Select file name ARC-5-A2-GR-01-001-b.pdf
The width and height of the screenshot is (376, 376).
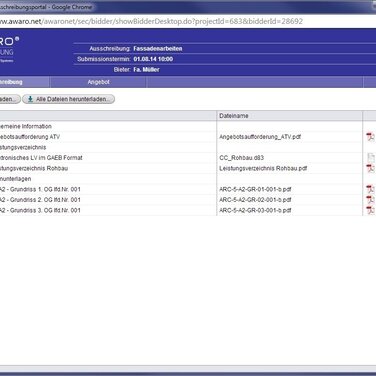click(255, 189)
